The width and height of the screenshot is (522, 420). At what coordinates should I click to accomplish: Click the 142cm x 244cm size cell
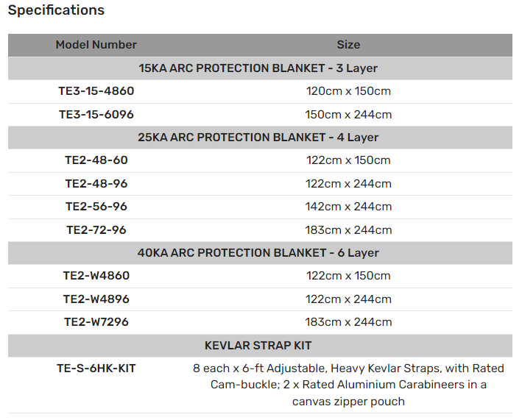(348, 207)
